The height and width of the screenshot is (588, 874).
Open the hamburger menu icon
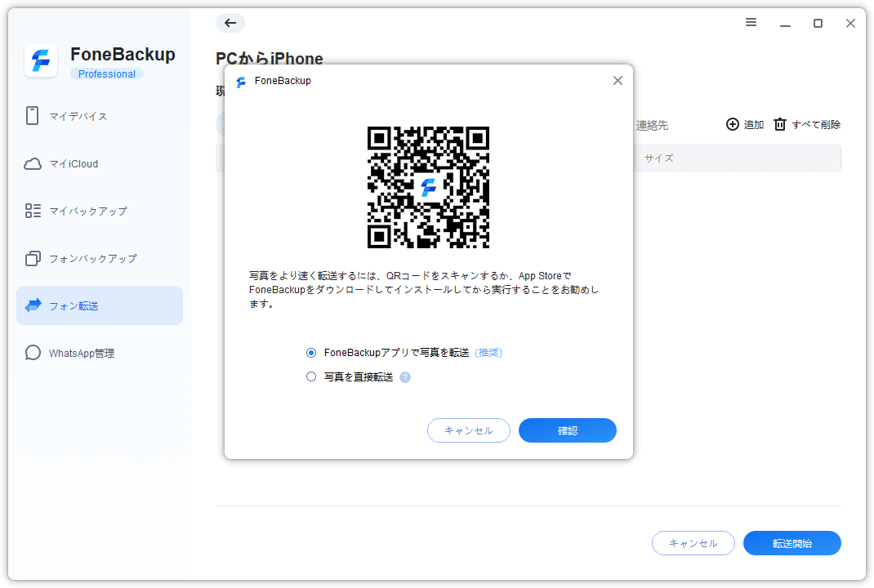coord(751,22)
